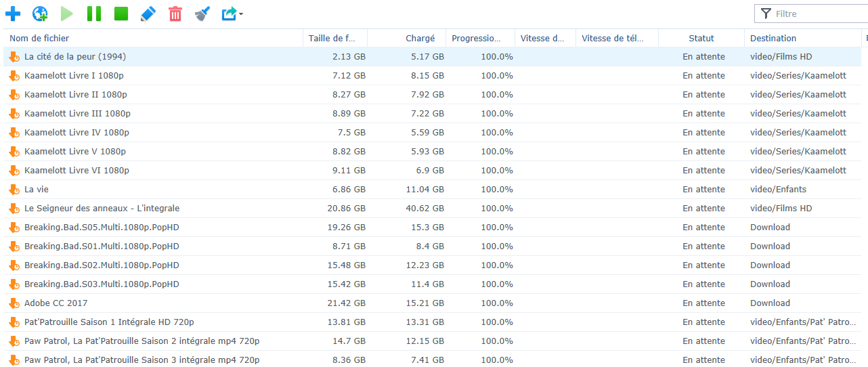Viewport: 868px width, 367px height.
Task: Open the share action dropdown arrow
Action: click(x=241, y=14)
